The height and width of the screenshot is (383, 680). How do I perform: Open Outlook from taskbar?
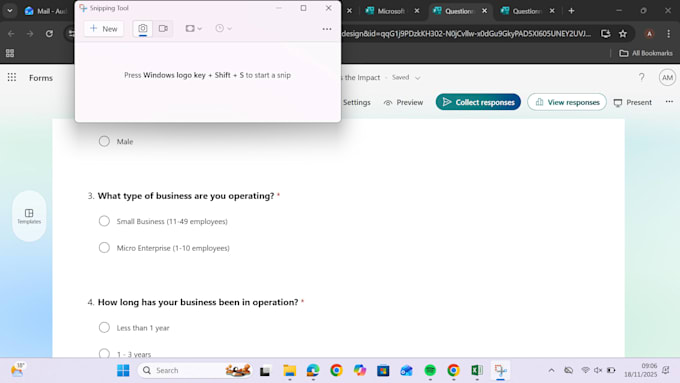[406, 370]
